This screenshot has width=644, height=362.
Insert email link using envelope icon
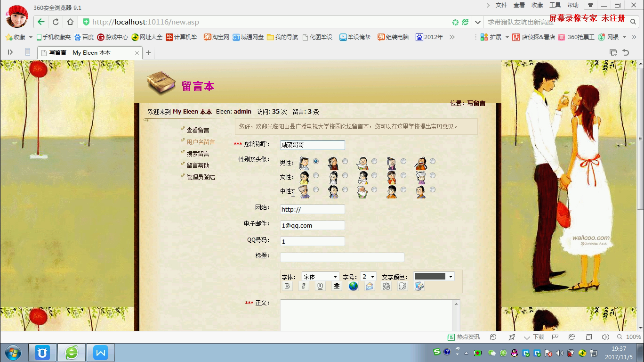(370, 286)
